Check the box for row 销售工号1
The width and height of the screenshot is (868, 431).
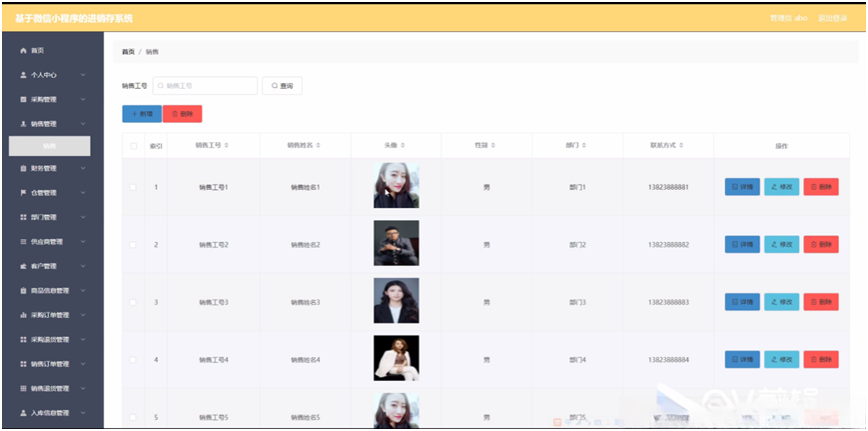(133, 187)
